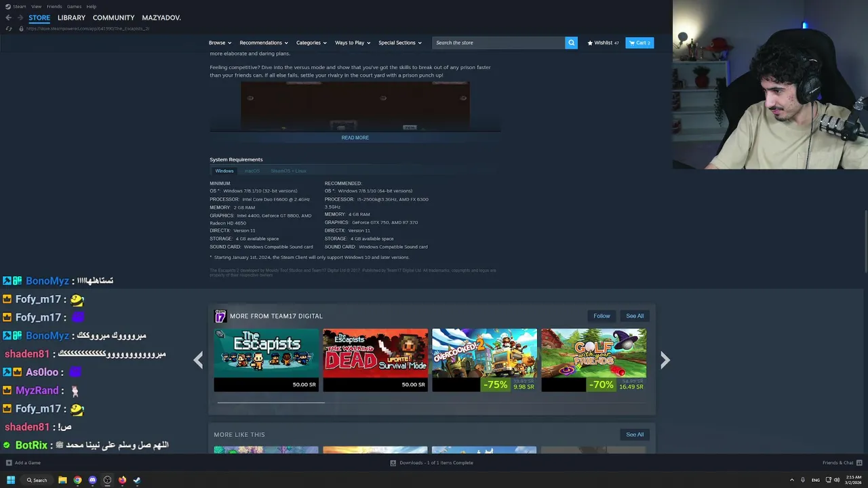Open the shopping Cart button

[639, 43]
